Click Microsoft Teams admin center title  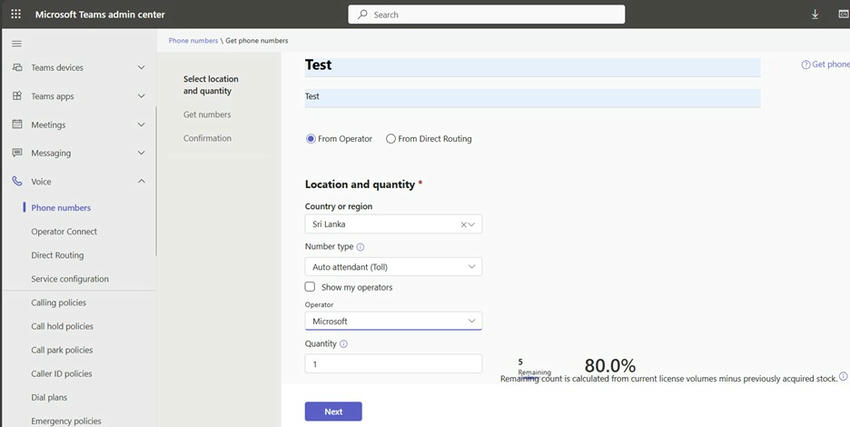click(x=100, y=15)
